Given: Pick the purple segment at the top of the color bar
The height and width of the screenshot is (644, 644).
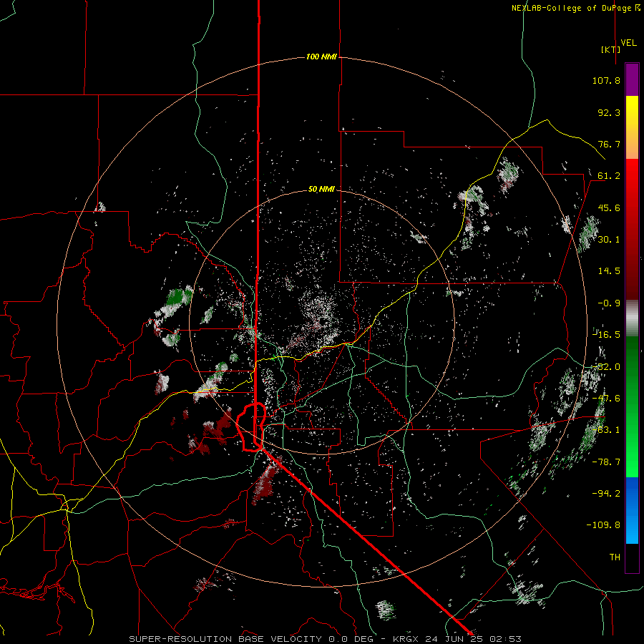Looking at the screenshot, I should click(632, 79).
